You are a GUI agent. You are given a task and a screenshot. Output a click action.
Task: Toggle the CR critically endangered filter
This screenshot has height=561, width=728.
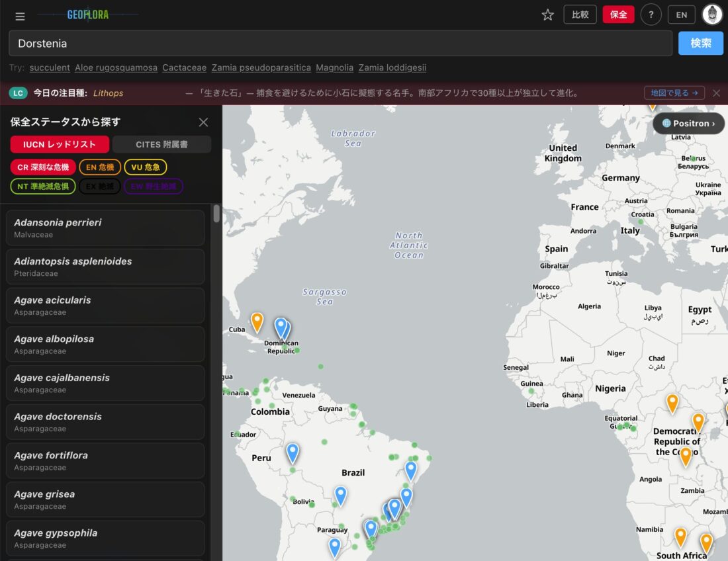pyautogui.click(x=42, y=167)
